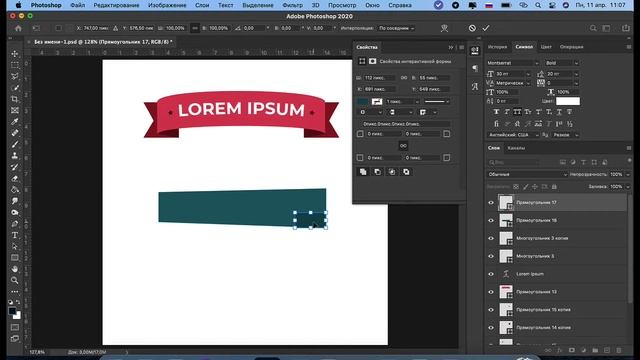The image size is (640, 360).
Task: Click the Subtract Front Shape pathfinder icon
Action: (x=377, y=172)
